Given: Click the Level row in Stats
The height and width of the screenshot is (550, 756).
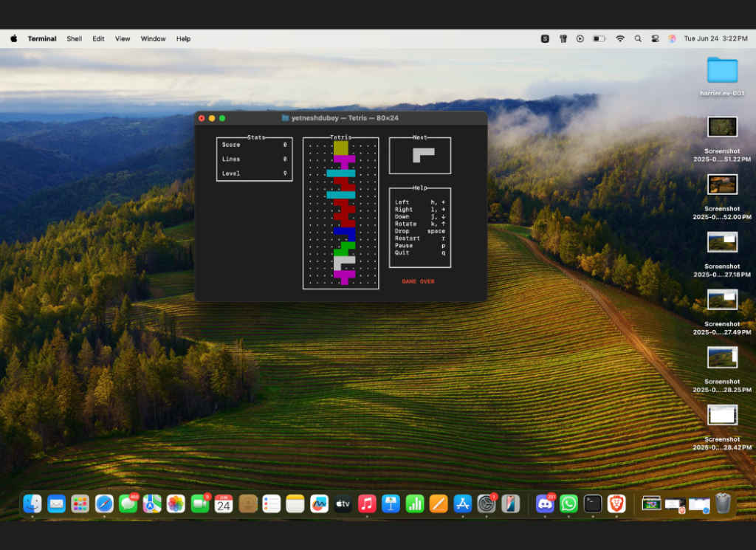Looking at the screenshot, I should click(254, 173).
